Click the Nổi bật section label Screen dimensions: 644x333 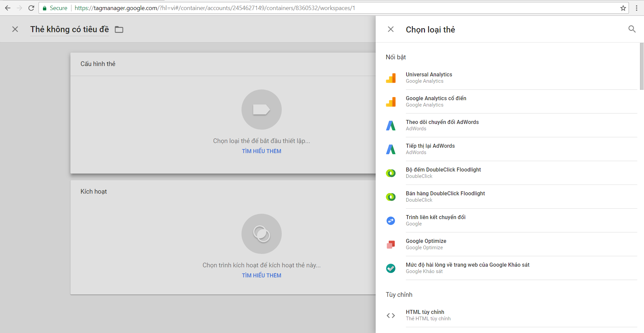click(x=396, y=57)
